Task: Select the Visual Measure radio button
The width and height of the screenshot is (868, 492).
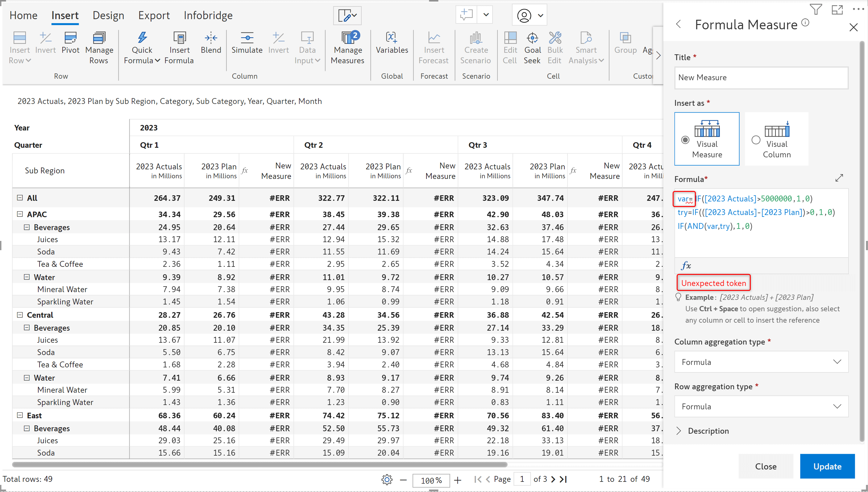Action: [x=685, y=139]
